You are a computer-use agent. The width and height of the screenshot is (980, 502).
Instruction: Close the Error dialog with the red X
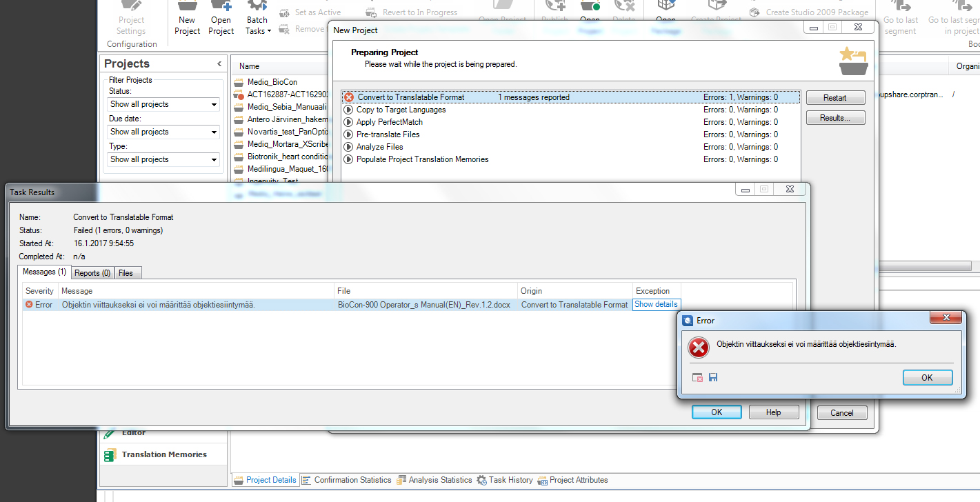tap(946, 317)
